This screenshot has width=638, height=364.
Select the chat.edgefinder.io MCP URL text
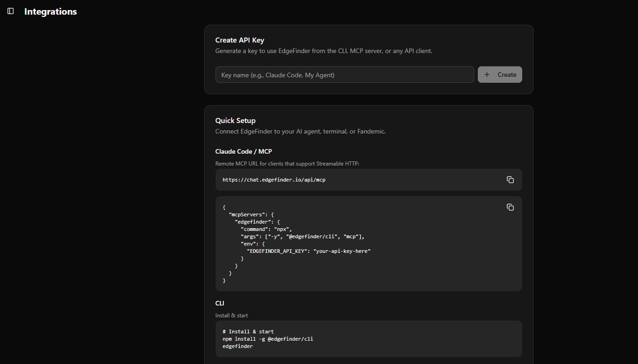coord(274,180)
